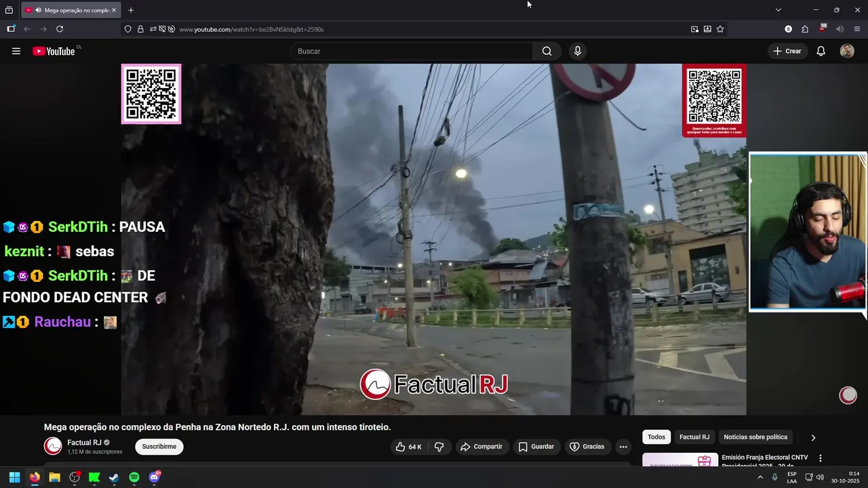Open the recommended video thumbnail
The width and height of the screenshot is (868, 488).
tap(680, 460)
